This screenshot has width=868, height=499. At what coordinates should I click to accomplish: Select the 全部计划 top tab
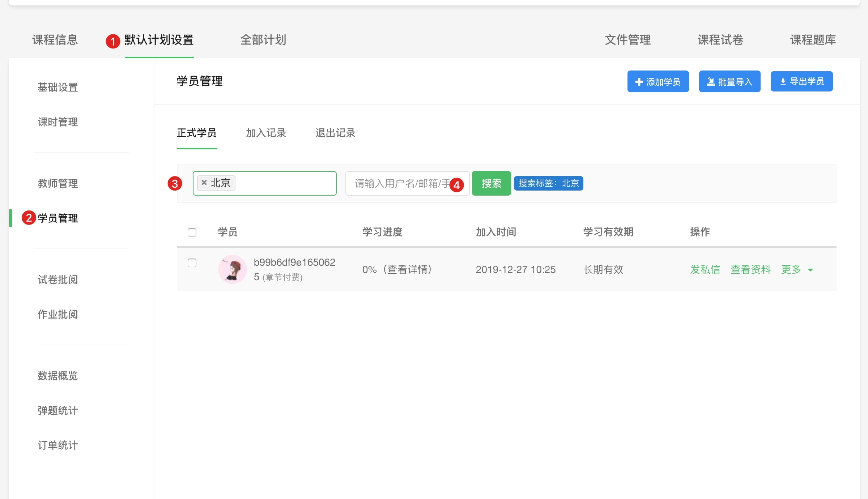[263, 40]
